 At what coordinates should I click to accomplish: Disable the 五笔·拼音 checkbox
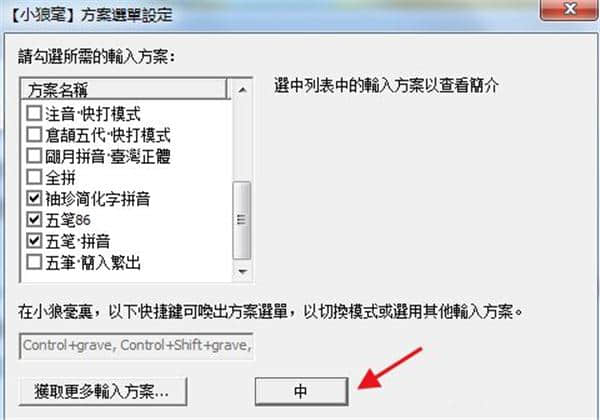click(x=34, y=241)
